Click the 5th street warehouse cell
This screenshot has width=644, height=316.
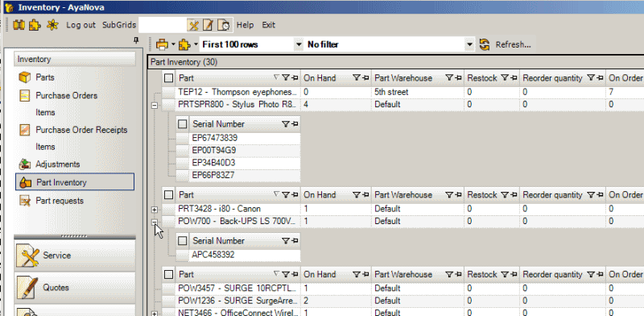pos(418,92)
